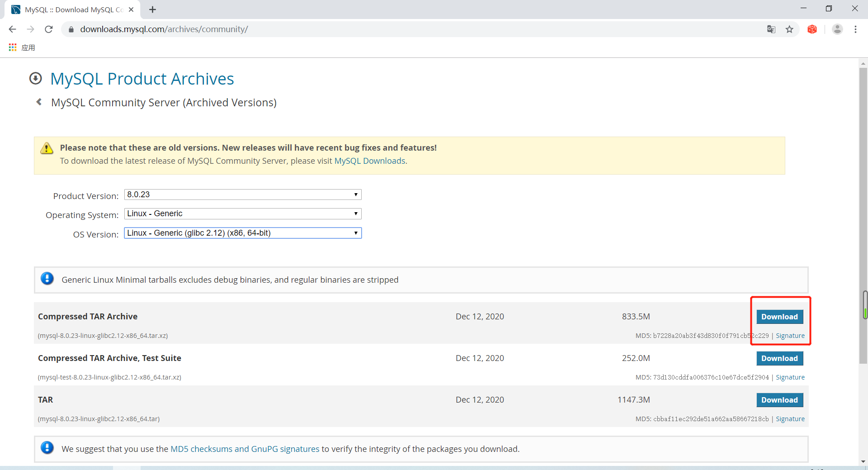Viewport: 868px width, 470px height.
Task: Click the yellow warning triangle icon
Action: [47, 148]
